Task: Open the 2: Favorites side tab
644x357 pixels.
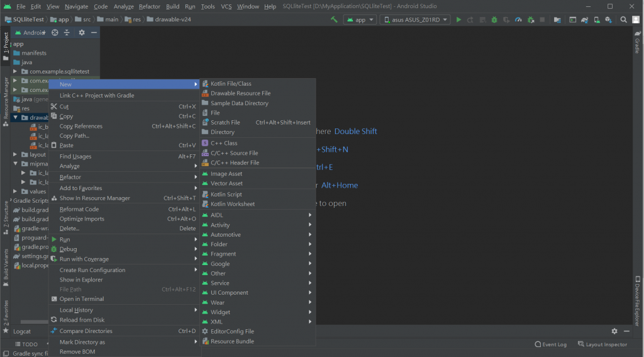Action: pyautogui.click(x=6, y=317)
